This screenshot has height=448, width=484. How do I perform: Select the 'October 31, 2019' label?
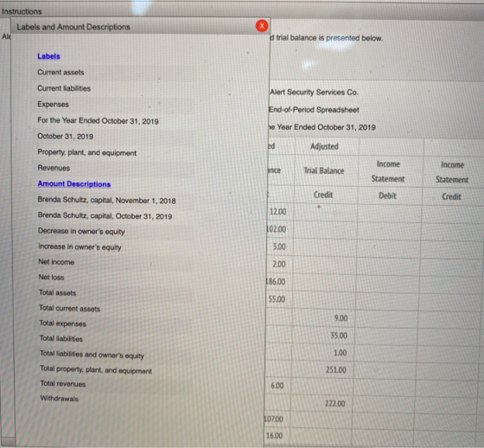point(65,137)
